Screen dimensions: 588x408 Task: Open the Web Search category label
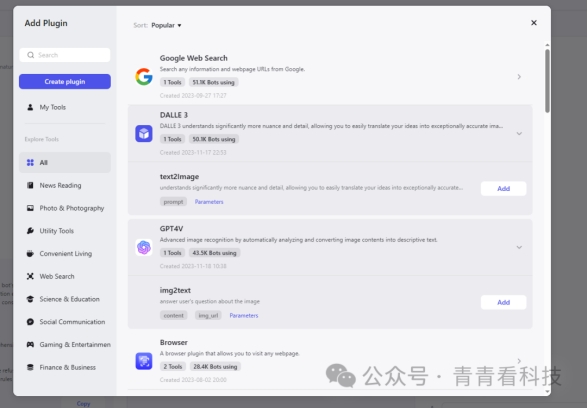[x=57, y=276]
